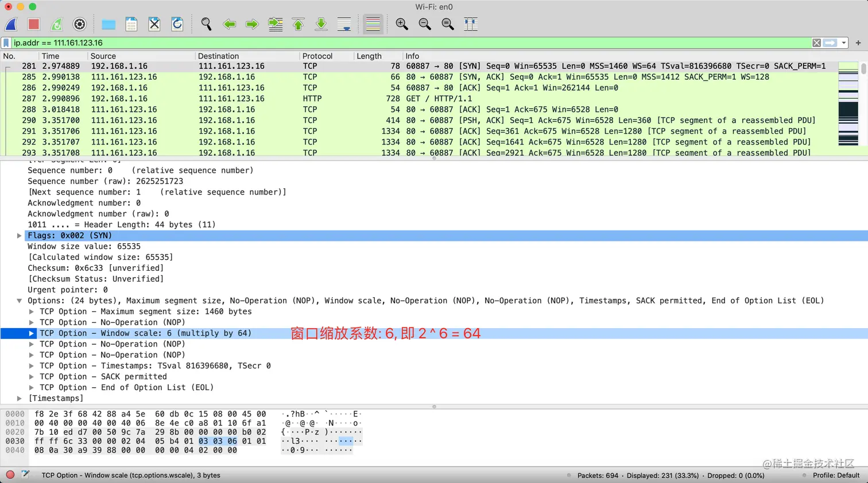Collapse the Options (24 bytes) tree

pos(19,301)
